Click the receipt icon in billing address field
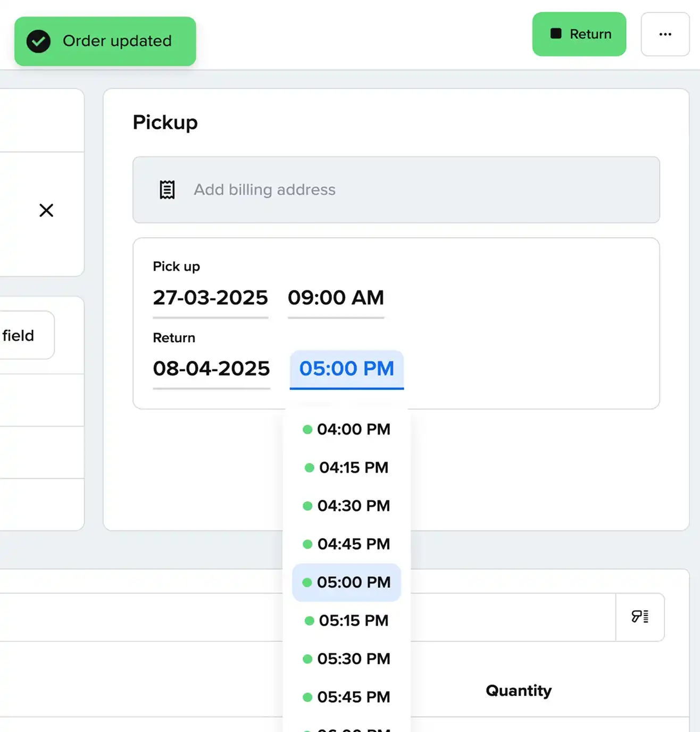This screenshot has height=732, width=700. [x=166, y=189]
